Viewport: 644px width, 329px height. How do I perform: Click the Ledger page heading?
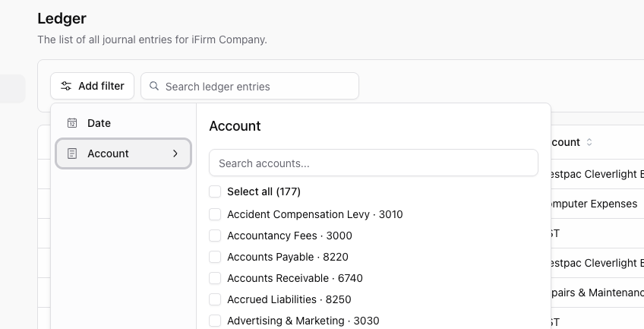pos(62,18)
